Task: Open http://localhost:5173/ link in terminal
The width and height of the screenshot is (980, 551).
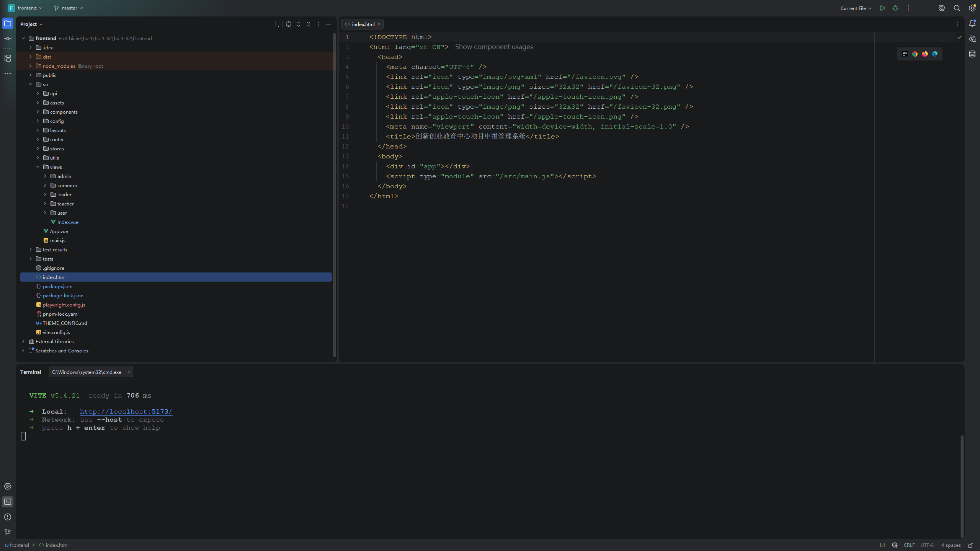Action: tap(126, 411)
